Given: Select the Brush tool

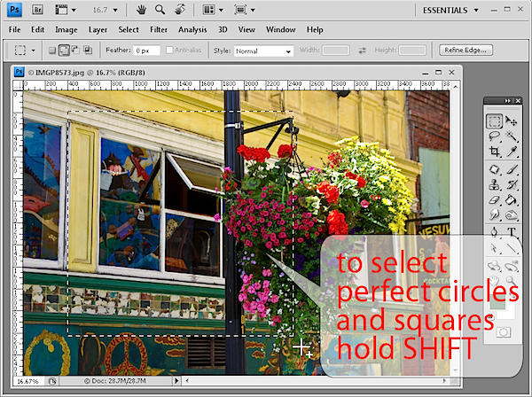Looking at the screenshot, I should point(512,169).
